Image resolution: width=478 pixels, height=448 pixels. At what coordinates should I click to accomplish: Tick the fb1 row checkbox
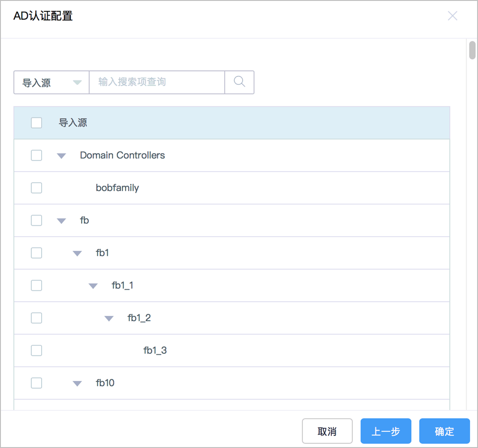coord(37,253)
